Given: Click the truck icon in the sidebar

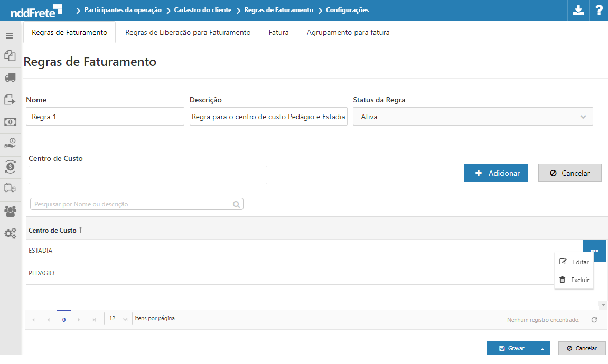Looking at the screenshot, I should click(x=10, y=78).
